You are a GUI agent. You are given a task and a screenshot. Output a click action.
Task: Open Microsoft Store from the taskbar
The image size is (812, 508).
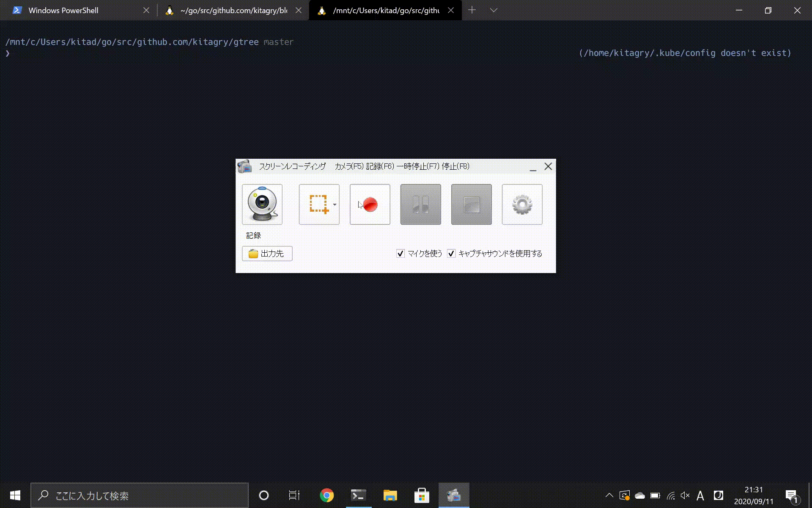[422, 495]
